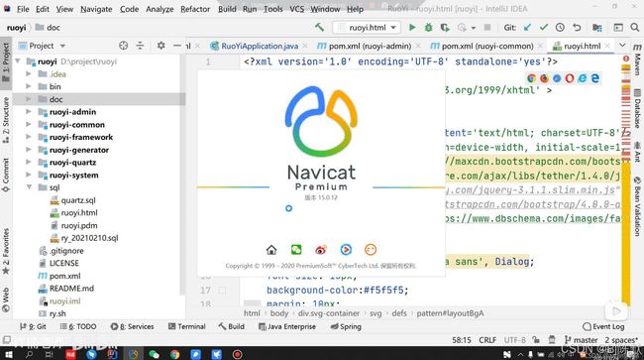The image size is (644, 360).
Task: Collapse all in Project panel
Action: [x=140, y=46]
